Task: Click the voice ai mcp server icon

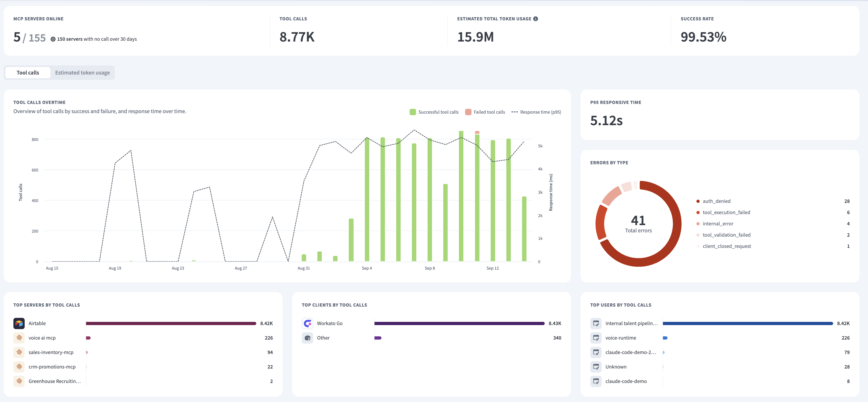Action: [x=19, y=338]
